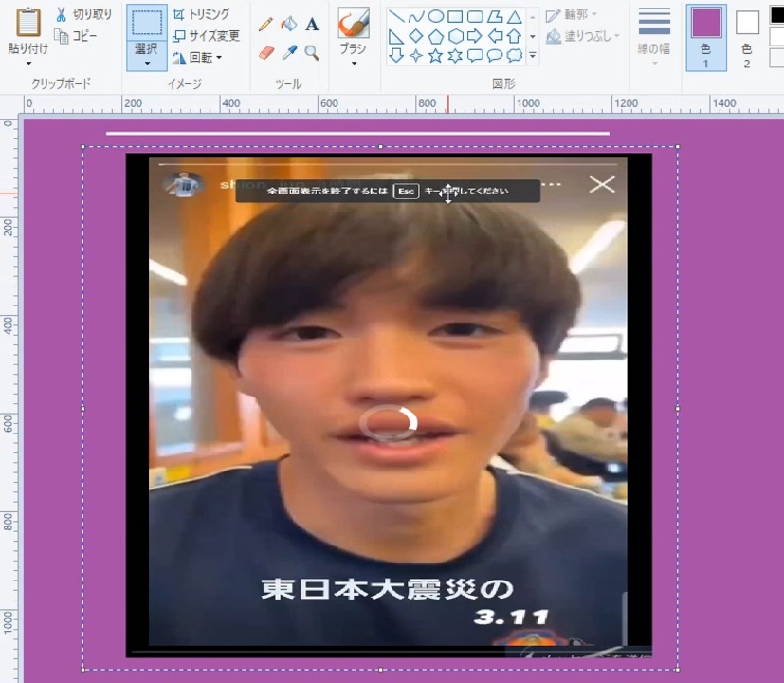Select Color 1 purple swatch

706,23
